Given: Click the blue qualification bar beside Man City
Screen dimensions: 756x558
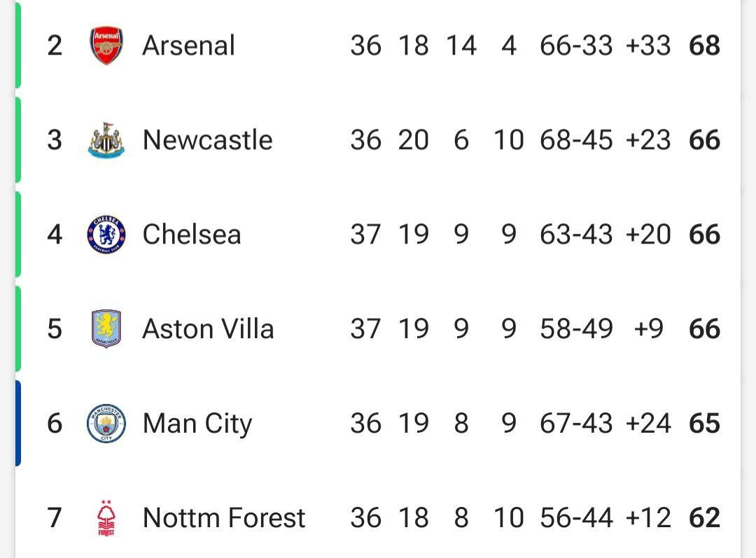Looking at the screenshot, I should tap(17, 424).
